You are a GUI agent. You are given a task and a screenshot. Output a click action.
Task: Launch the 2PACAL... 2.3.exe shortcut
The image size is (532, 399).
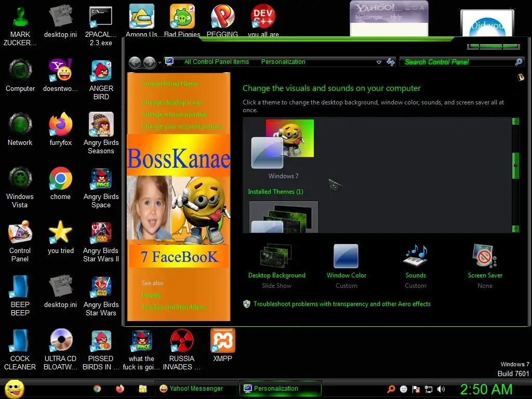coord(101,25)
